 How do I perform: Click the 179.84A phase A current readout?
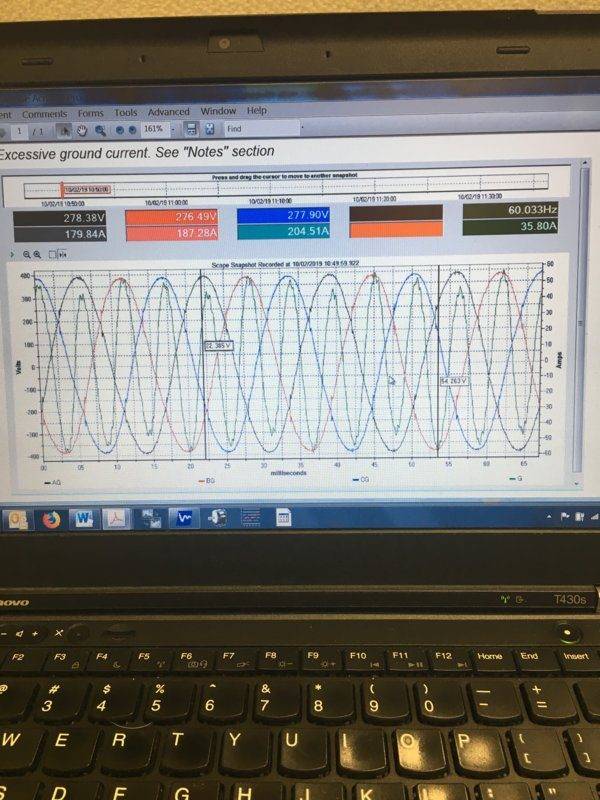click(60, 234)
